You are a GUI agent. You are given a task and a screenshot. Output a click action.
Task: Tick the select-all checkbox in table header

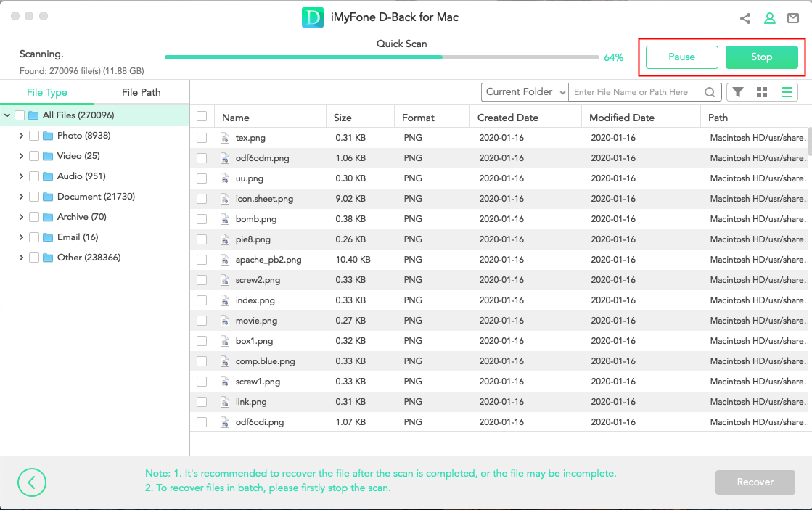pyautogui.click(x=202, y=117)
